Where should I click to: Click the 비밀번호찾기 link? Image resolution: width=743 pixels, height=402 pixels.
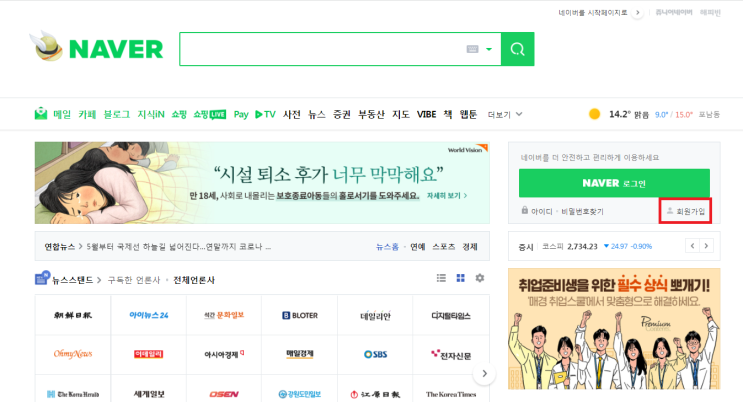(582, 211)
